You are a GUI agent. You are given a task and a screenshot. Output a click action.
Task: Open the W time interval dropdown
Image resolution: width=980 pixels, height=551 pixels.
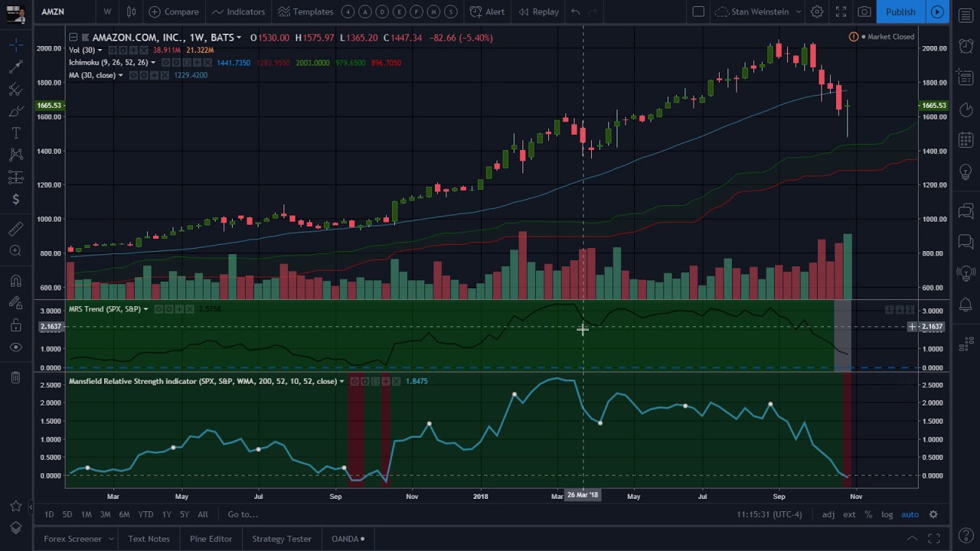click(107, 11)
